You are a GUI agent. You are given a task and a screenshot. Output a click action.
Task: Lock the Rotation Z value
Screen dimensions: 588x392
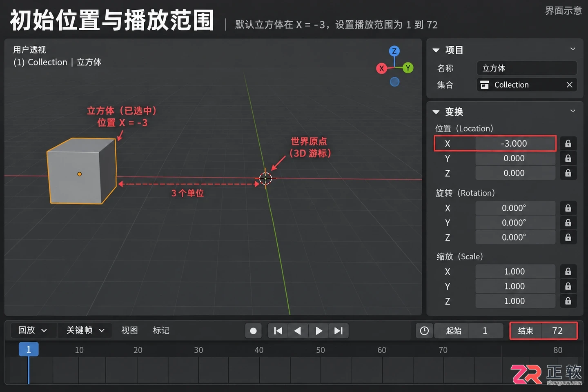pos(568,238)
